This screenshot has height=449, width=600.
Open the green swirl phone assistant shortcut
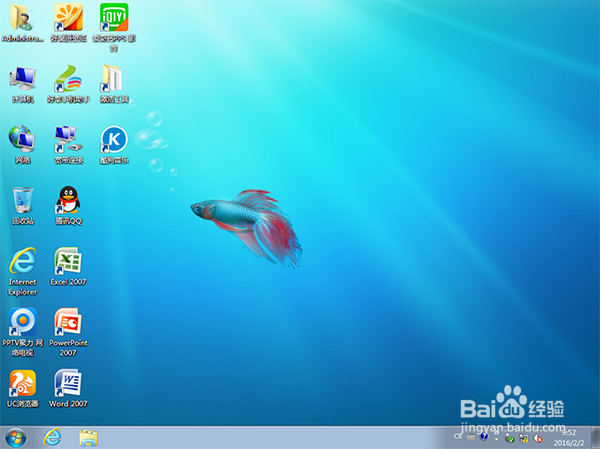pyautogui.click(x=68, y=84)
